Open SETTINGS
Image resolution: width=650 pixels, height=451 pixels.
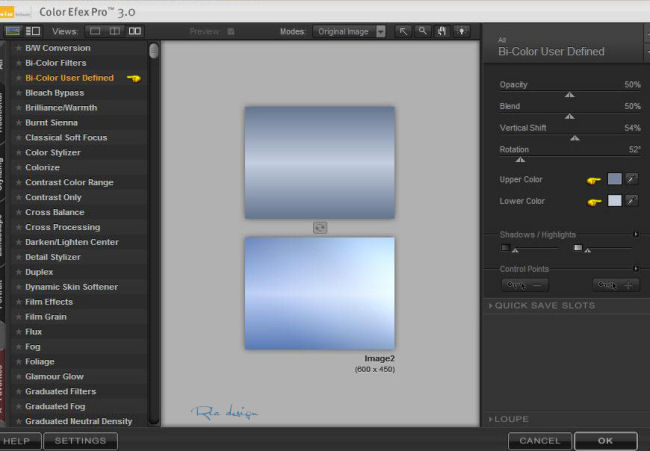(80, 441)
